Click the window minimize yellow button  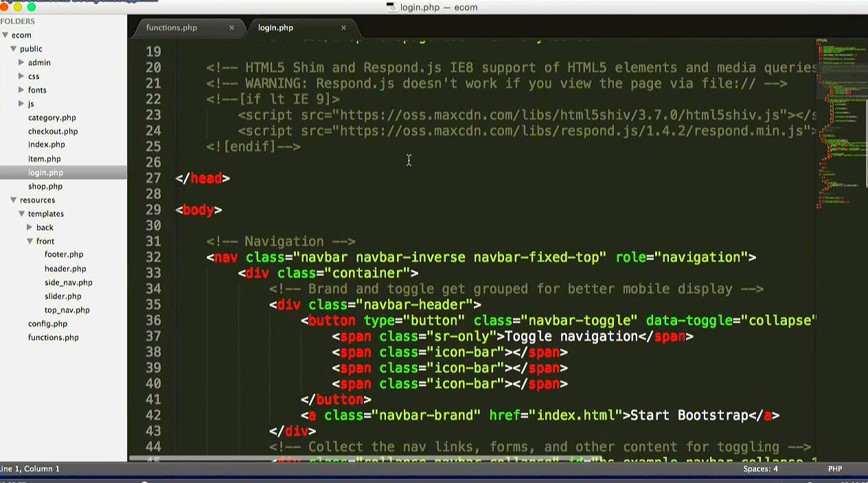click(x=17, y=7)
